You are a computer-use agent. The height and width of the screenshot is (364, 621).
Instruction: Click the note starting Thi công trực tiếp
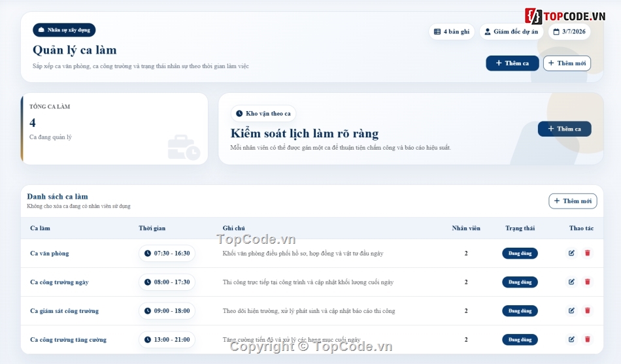308,282
